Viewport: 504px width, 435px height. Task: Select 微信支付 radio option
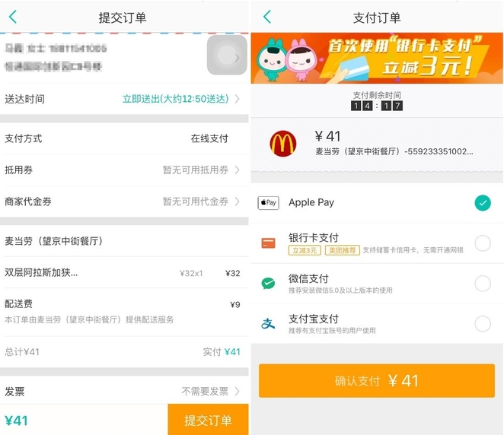(483, 283)
